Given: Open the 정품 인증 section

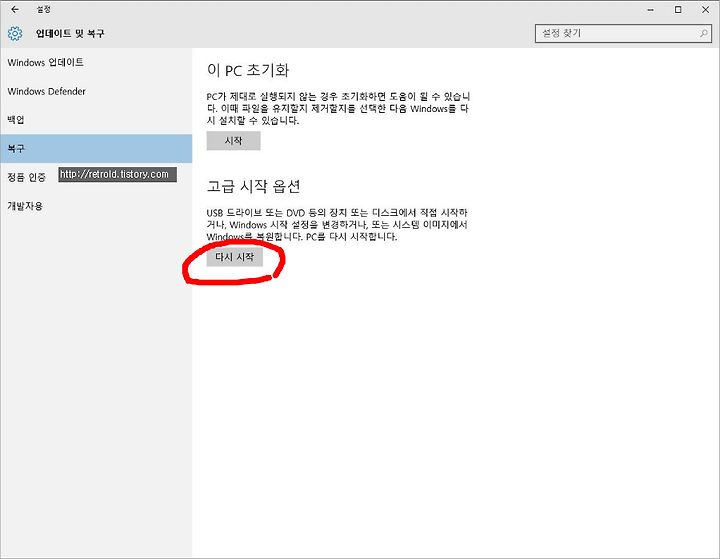Looking at the screenshot, I should pos(26,177).
